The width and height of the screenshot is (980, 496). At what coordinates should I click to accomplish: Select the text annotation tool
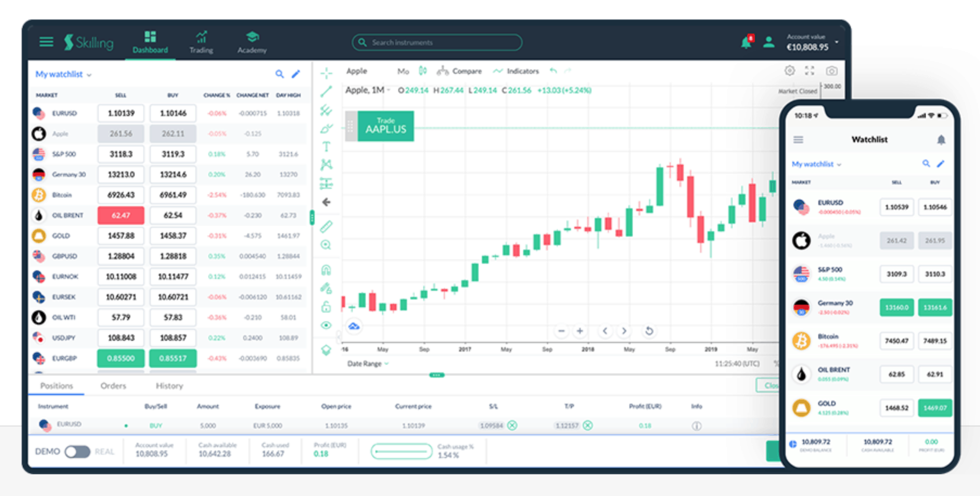click(326, 147)
